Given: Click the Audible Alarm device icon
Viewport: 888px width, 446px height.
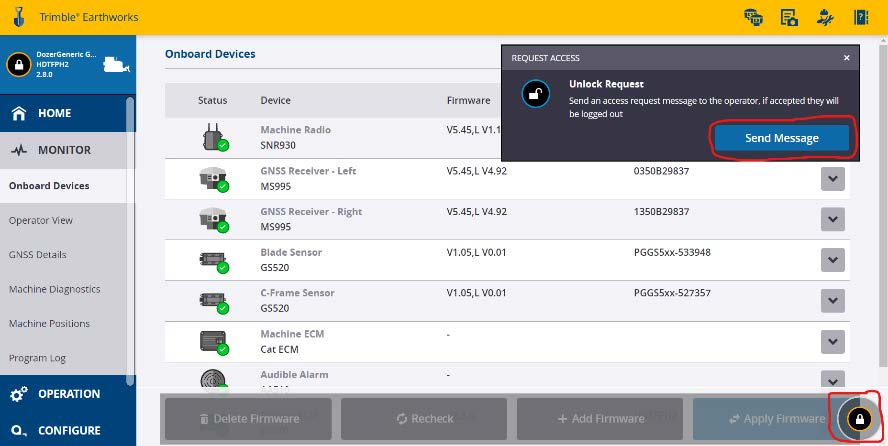Looking at the screenshot, I should 214,379.
